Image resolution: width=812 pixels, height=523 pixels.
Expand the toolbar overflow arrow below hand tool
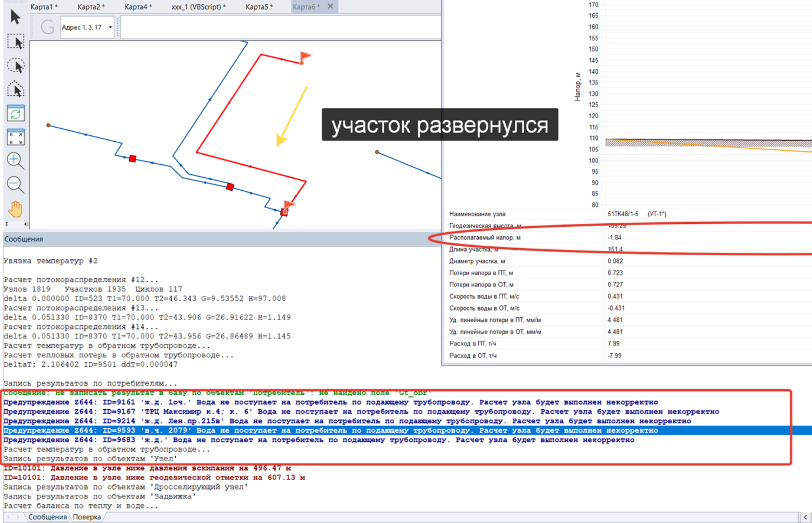pos(6,224)
